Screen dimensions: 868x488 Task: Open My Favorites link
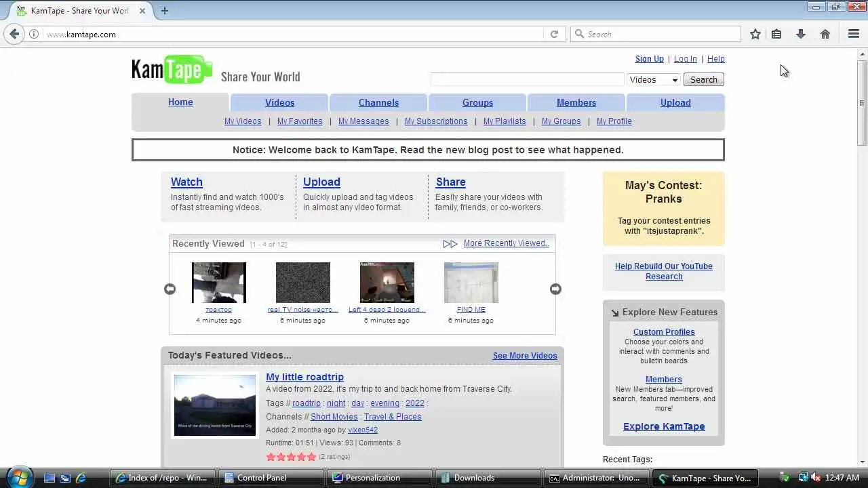[300, 121]
